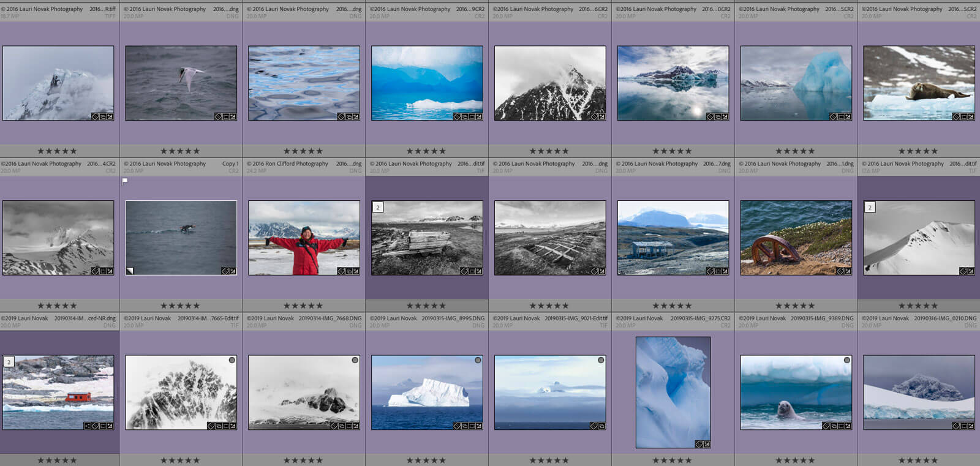
Task: Toggle quick collection circle on IMG_8995 iceberg photo
Action: tap(478, 360)
